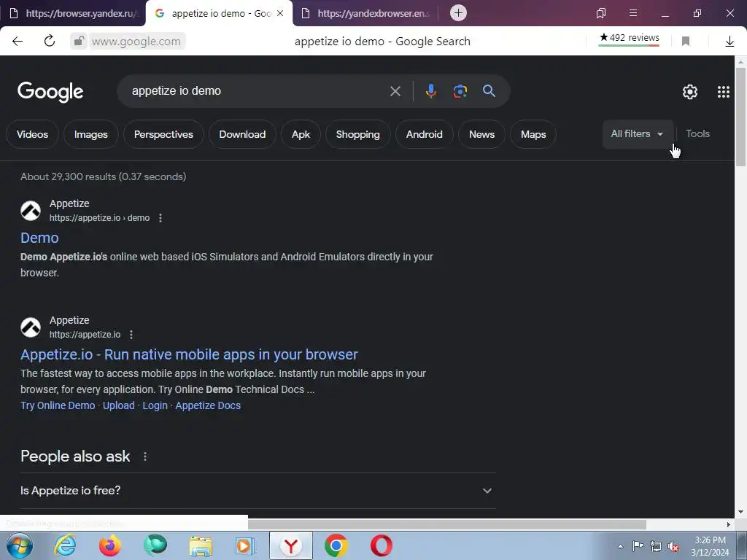Clear the search box with X
The image size is (747, 560).
pyautogui.click(x=395, y=91)
